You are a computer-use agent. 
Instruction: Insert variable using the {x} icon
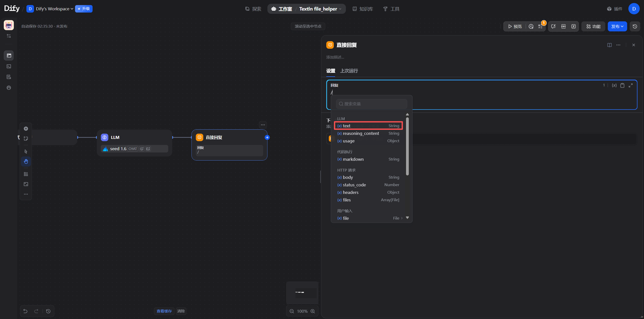click(614, 85)
